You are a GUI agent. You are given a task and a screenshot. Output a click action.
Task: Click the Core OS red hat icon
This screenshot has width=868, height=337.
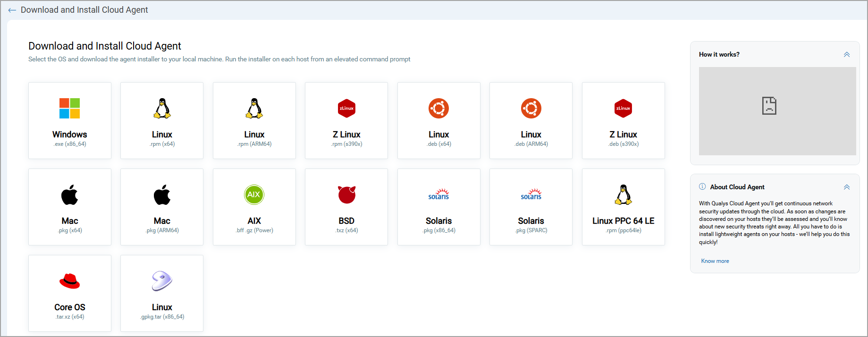(x=70, y=281)
